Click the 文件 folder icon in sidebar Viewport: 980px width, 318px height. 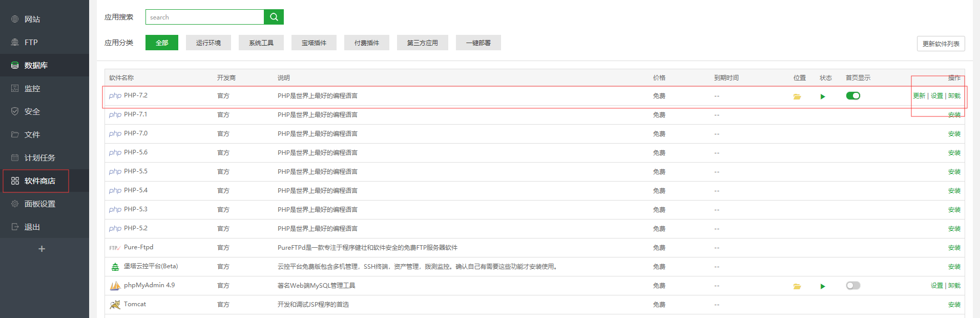click(x=15, y=134)
